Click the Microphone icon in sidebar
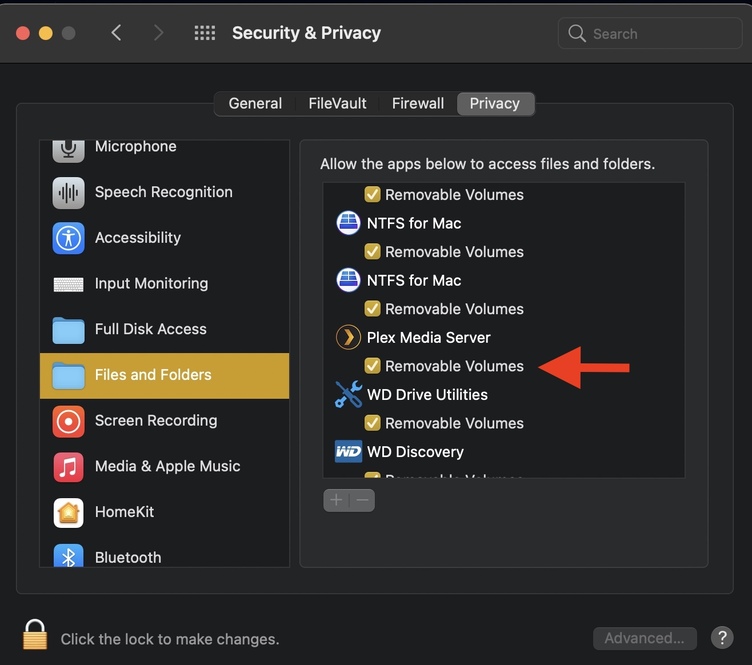This screenshot has height=665, width=752. pyautogui.click(x=68, y=151)
